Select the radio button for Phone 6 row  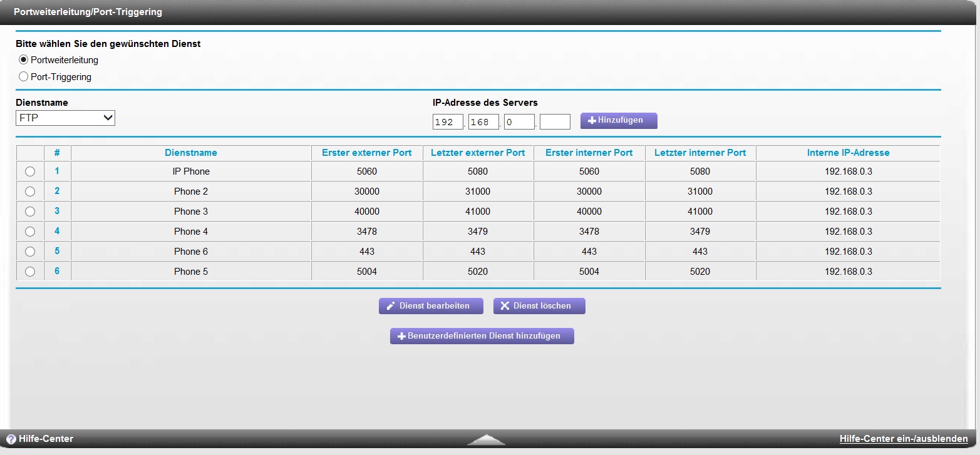[29, 252]
